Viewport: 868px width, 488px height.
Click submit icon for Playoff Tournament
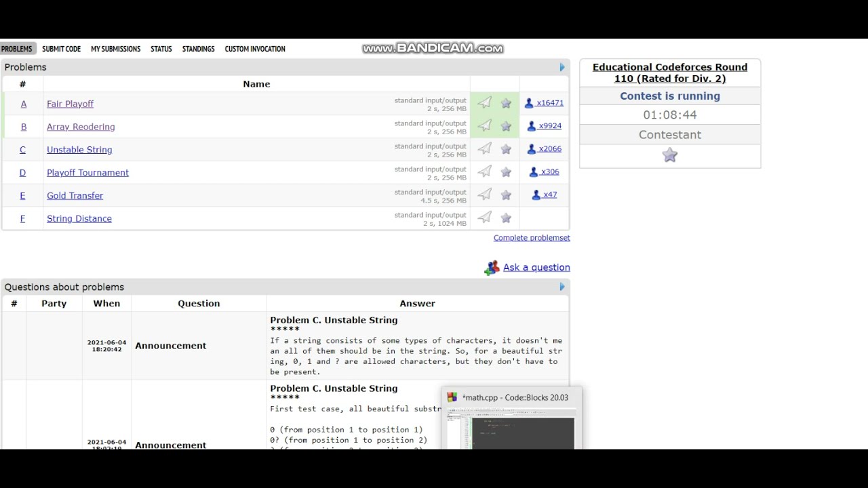pyautogui.click(x=484, y=172)
